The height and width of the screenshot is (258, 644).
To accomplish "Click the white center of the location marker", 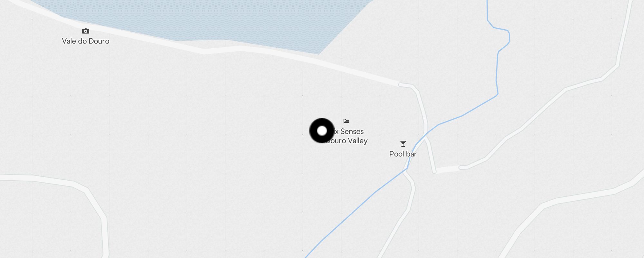I will [x=322, y=131].
